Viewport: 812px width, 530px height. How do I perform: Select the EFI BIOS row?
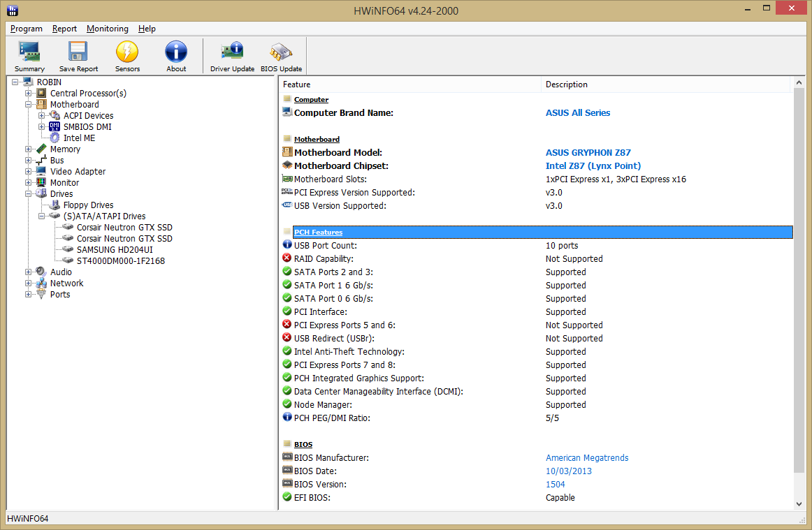coord(537,498)
